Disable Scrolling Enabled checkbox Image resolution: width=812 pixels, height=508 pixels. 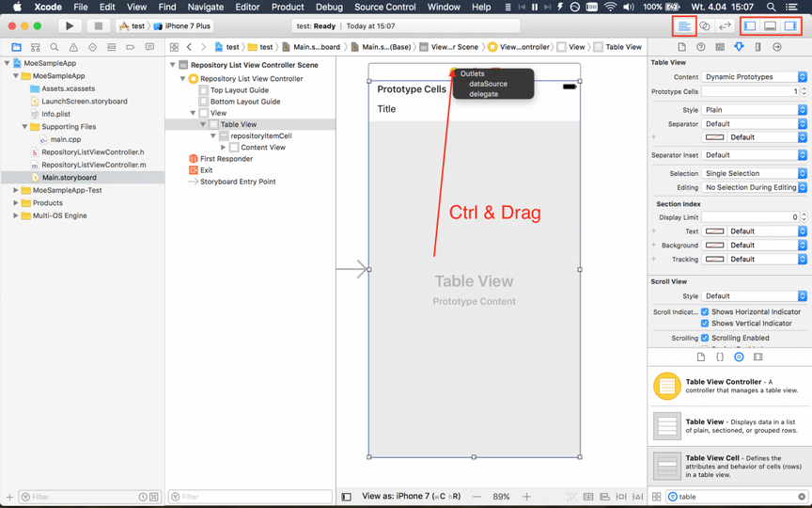coord(705,338)
